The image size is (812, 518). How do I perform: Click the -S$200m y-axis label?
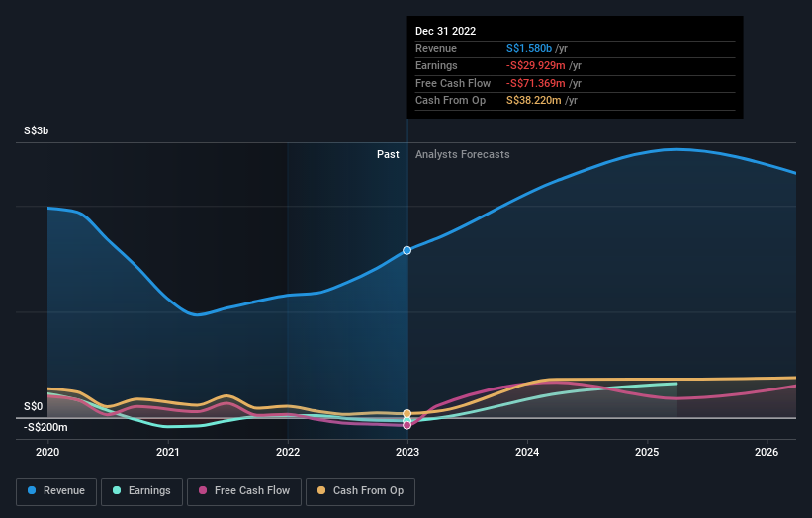(x=45, y=427)
